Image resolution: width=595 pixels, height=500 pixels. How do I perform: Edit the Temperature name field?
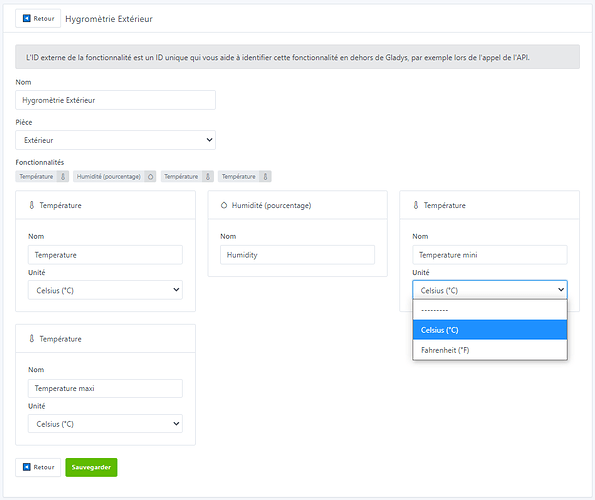tap(105, 255)
